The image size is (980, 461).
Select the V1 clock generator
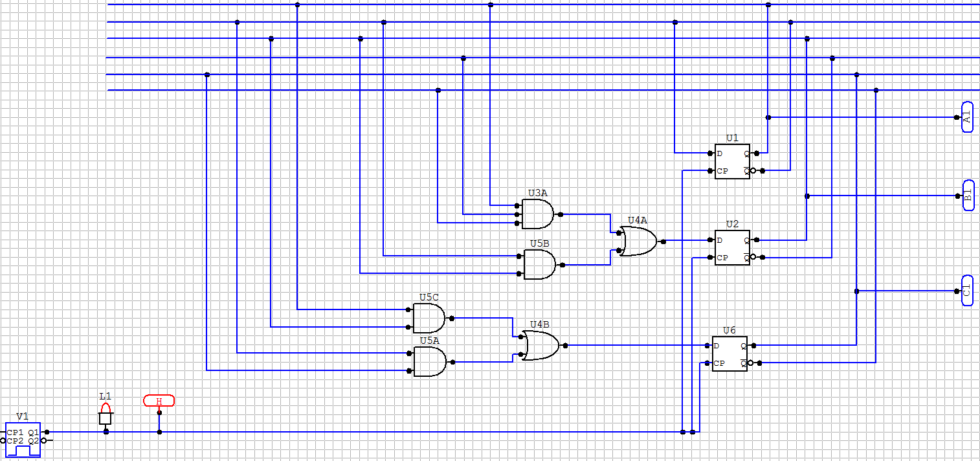point(23,440)
